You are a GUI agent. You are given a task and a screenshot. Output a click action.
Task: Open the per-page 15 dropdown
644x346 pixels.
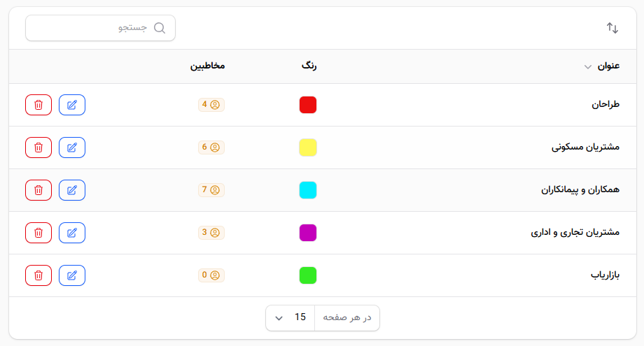pos(290,318)
